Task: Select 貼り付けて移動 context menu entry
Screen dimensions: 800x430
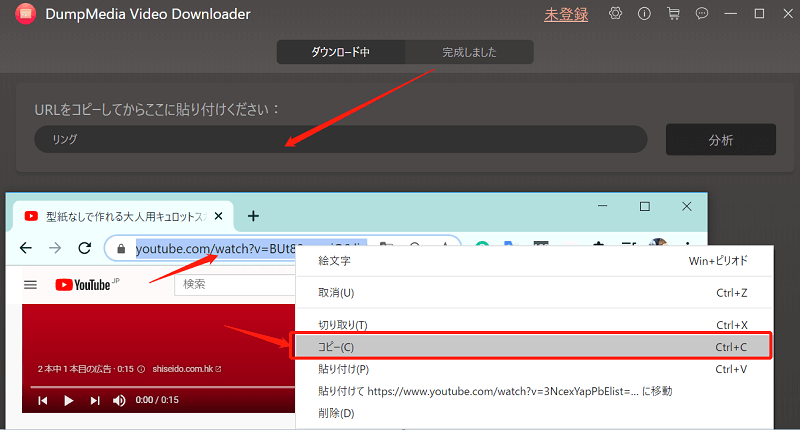Action: (x=534, y=391)
